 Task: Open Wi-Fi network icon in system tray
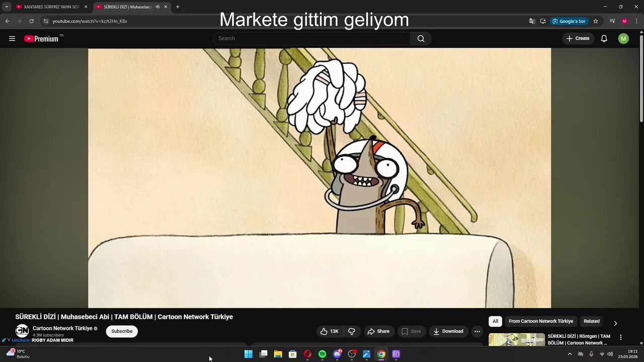tap(602, 354)
